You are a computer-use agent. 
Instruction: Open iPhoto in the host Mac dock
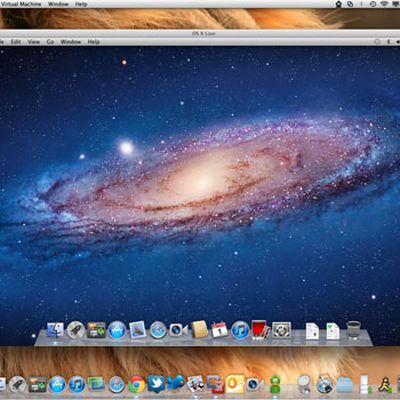(x=195, y=384)
